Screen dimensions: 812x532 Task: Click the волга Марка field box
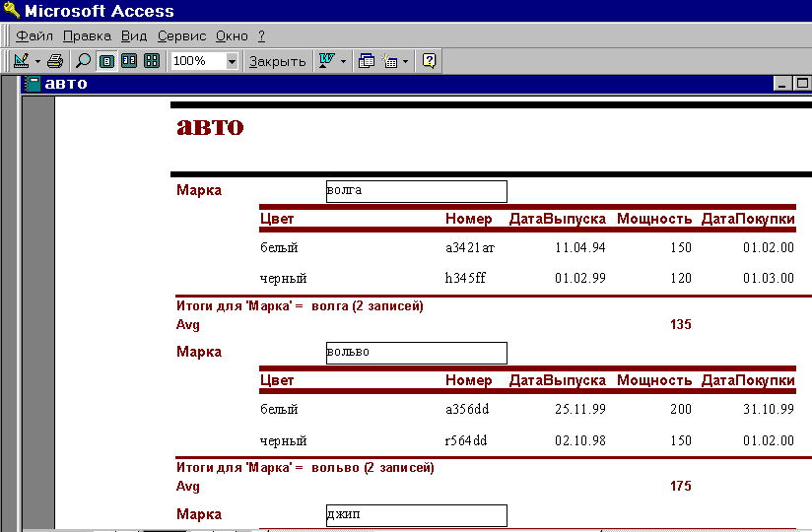click(x=417, y=191)
